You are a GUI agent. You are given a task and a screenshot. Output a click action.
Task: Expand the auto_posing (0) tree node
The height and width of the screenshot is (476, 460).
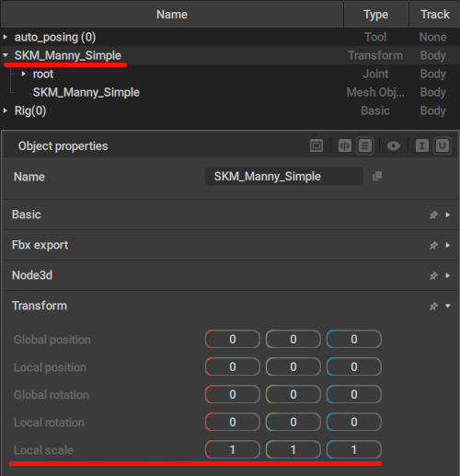coord(6,37)
